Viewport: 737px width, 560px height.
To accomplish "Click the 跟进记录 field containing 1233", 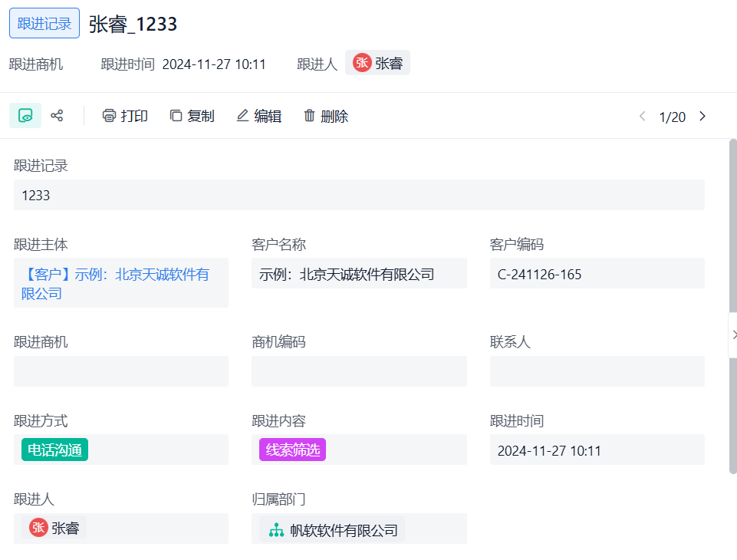I will 359,195.
